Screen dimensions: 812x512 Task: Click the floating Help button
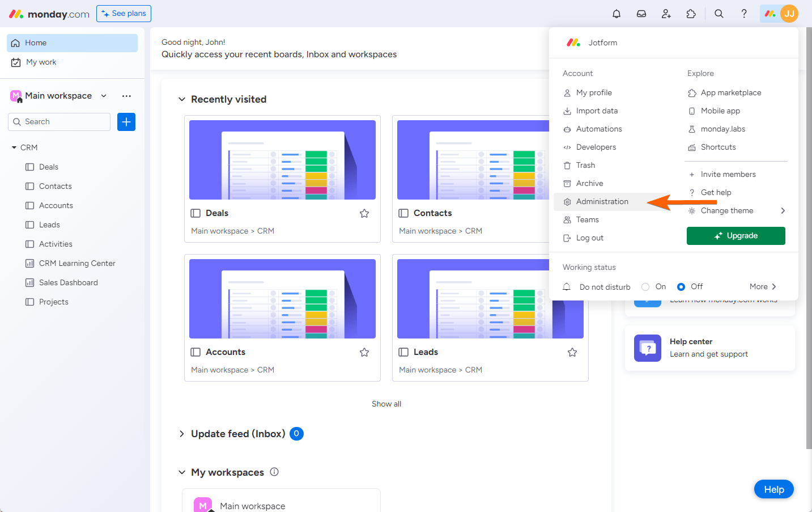click(x=774, y=489)
